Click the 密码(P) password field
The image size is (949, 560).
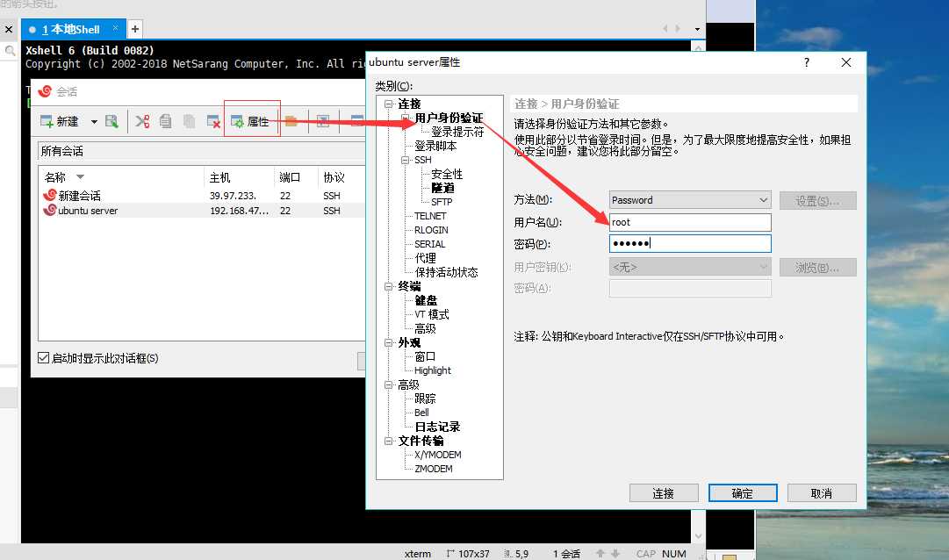(x=690, y=243)
